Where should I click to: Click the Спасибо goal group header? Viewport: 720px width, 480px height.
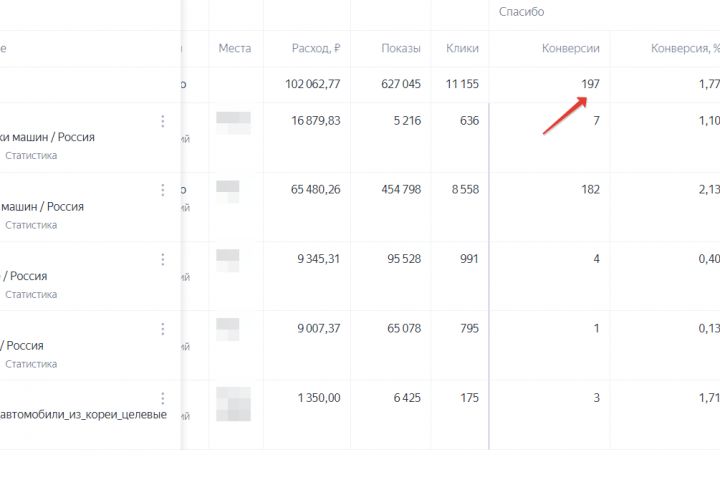tap(522, 12)
